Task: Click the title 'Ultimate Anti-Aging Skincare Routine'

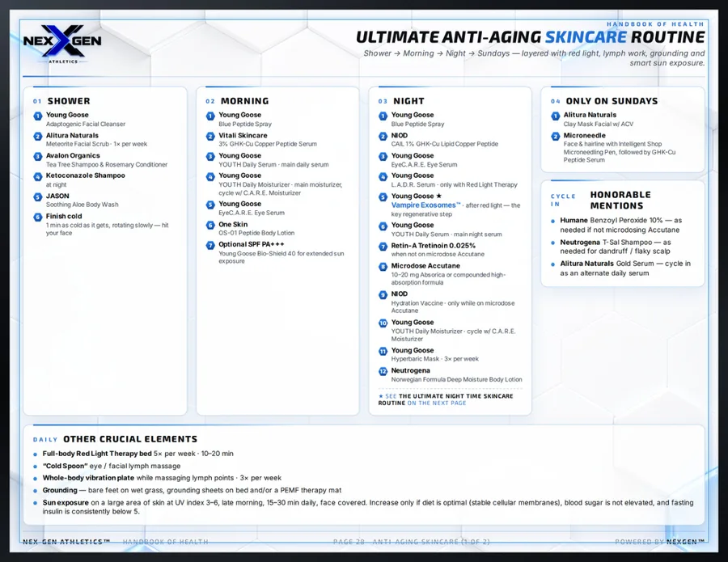Action: 530,37
